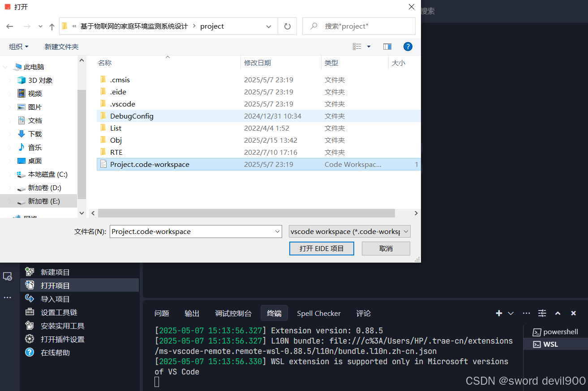This screenshot has width=588, height=391.
Task: Click the EIDE 新建项目 (New Project) icon
Action: (30, 272)
